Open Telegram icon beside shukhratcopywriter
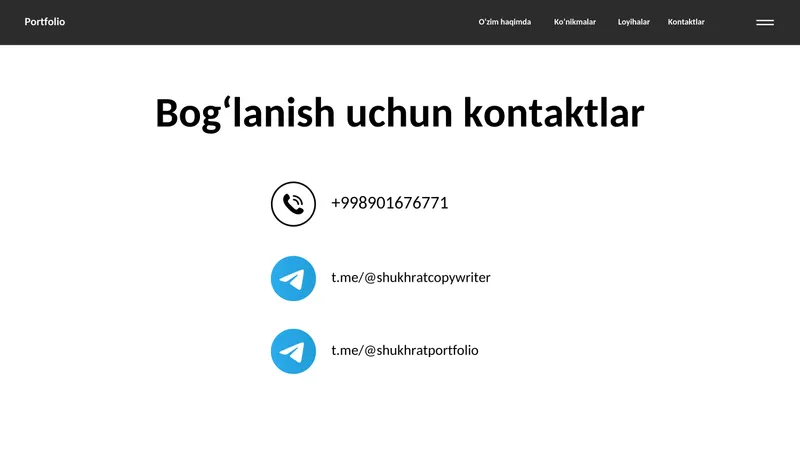Screen dimensions: 800x450 pos(293,279)
